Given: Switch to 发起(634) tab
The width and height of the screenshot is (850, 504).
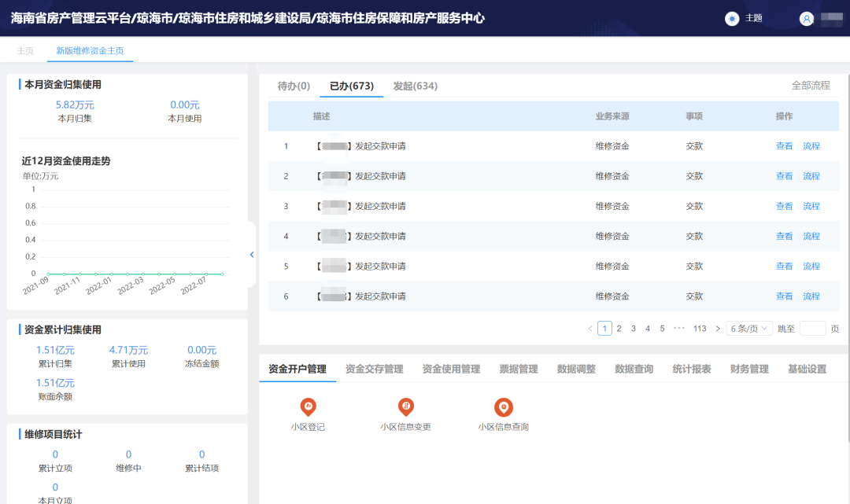Looking at the screenshot, I should tap(415, 86).
